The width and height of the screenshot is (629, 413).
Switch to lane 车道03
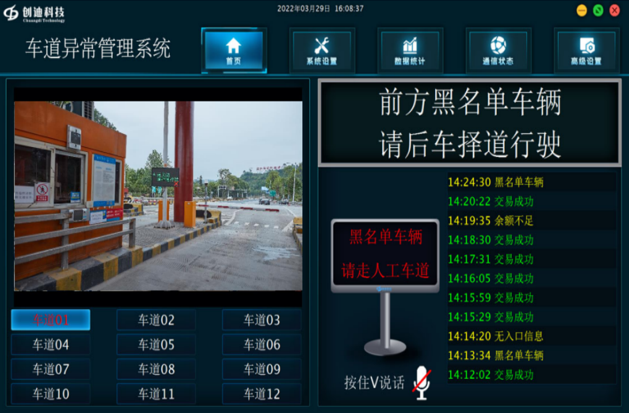pyautogui.click(x=260, y=320)
